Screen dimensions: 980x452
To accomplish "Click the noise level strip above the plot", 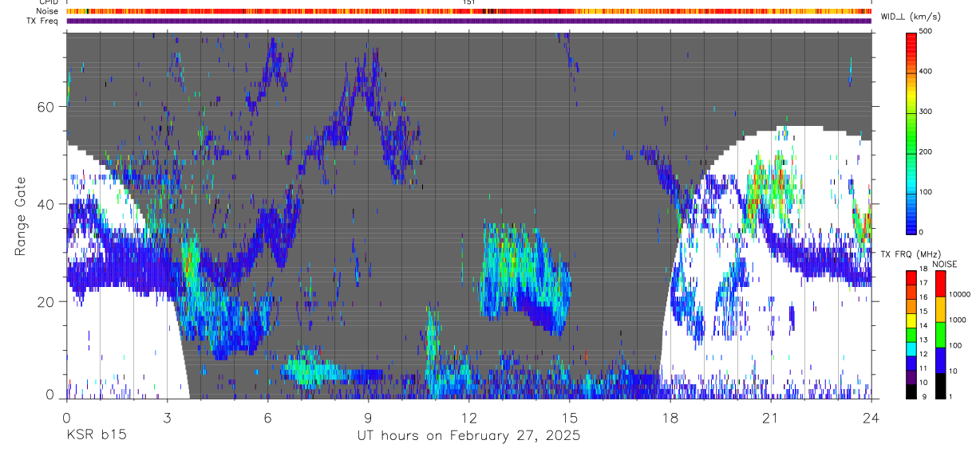I will (x=468, y=11).
